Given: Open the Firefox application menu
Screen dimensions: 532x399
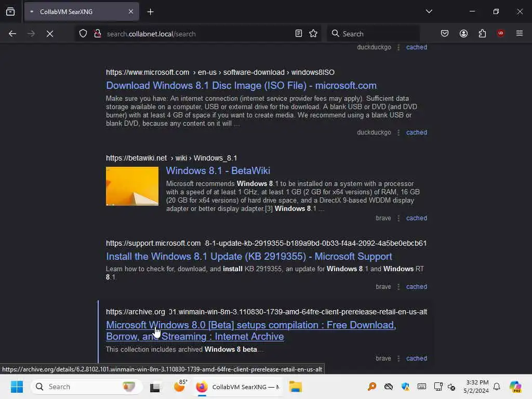Looking at the screenshot, I should [x=519, y=33].
